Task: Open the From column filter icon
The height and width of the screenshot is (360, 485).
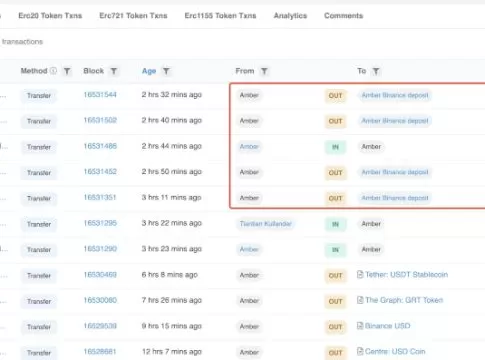Action: pos(264,71)
